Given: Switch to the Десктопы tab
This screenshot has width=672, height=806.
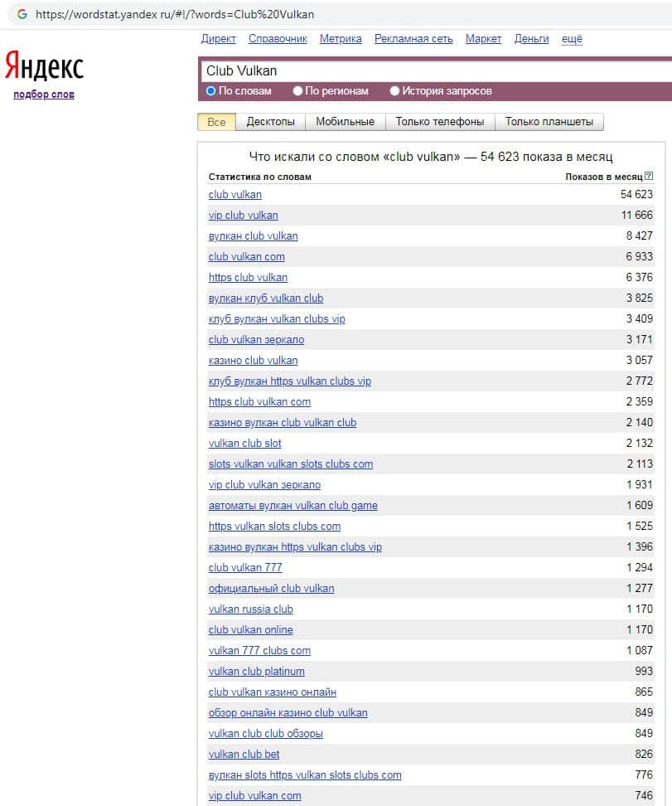Looking at the screenshot, I should click(x=271, y=122).
